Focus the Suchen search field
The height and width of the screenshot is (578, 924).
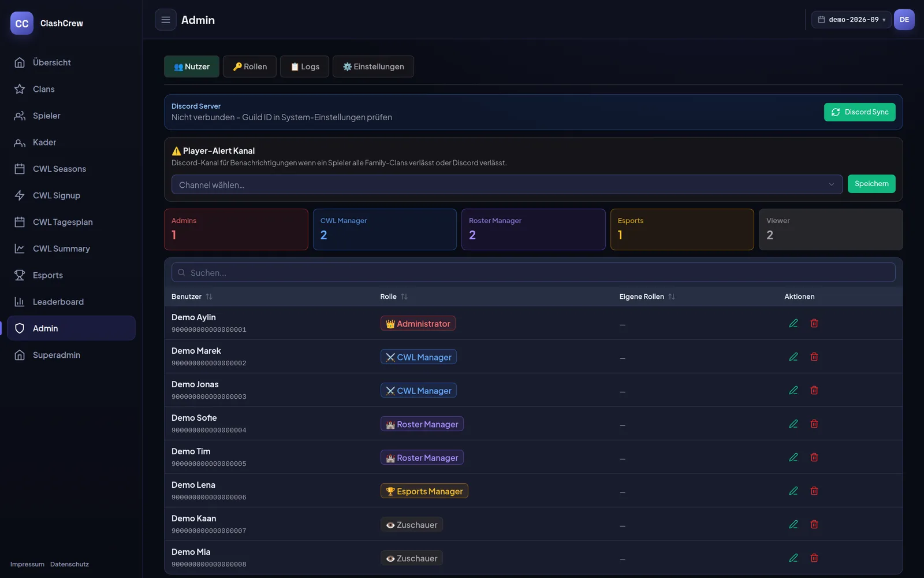pos(533,272)
